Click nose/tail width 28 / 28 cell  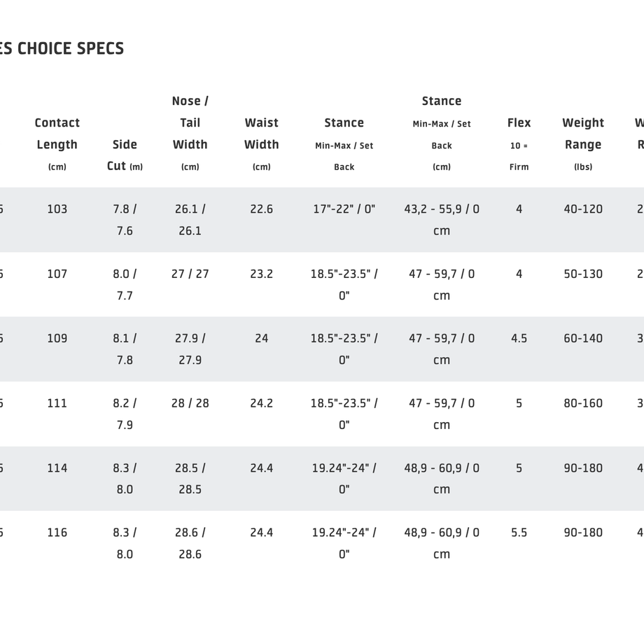point(190,403)
